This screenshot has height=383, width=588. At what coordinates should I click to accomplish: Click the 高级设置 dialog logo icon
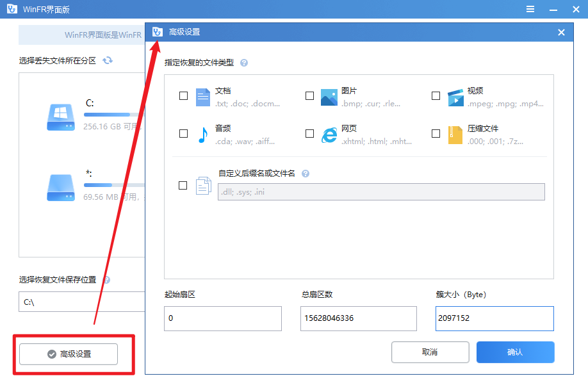[158, 32]
